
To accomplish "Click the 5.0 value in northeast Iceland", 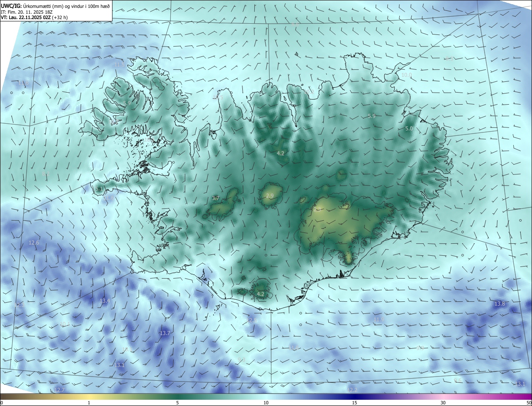I will tap(409, 129).
